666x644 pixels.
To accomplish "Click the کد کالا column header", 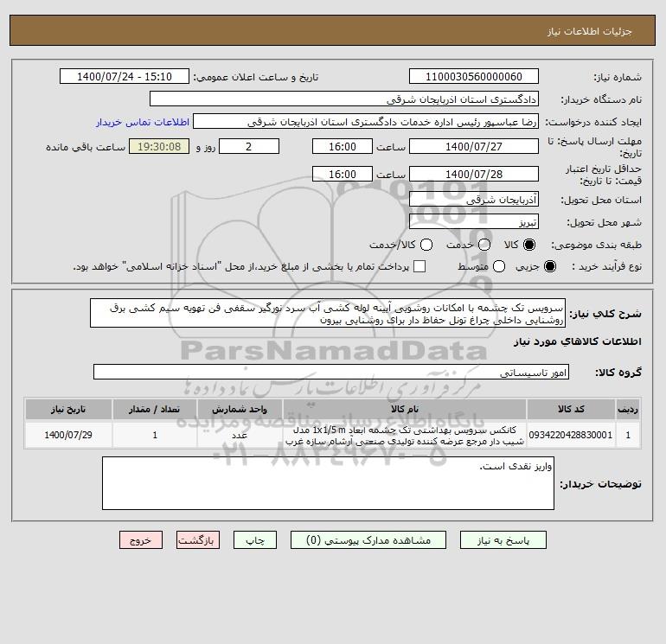I will point(571,409).
